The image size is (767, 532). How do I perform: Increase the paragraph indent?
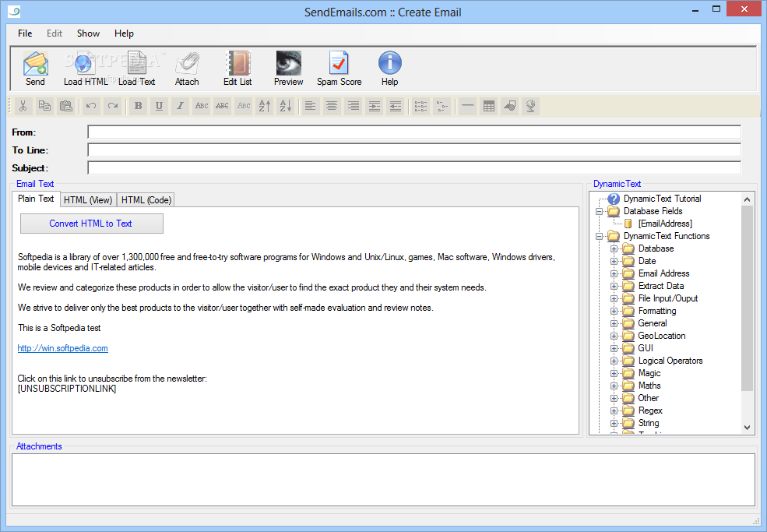click(375, 106)
